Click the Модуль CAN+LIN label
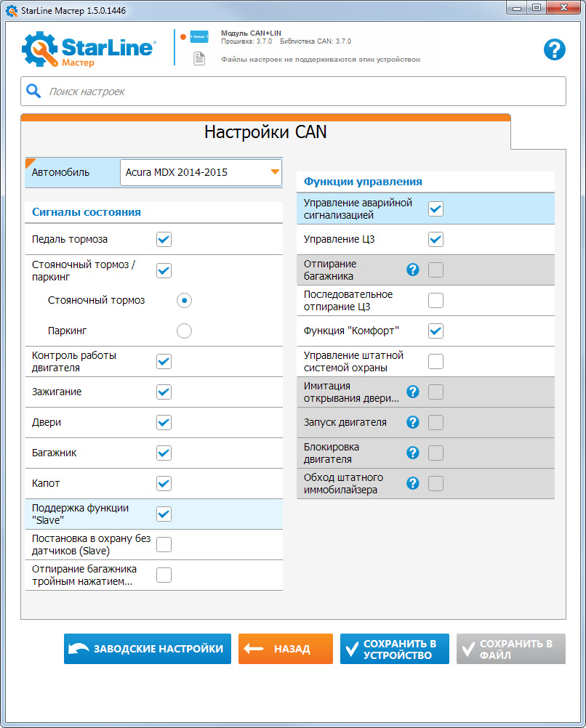586x728 pixels. [251, 33]
